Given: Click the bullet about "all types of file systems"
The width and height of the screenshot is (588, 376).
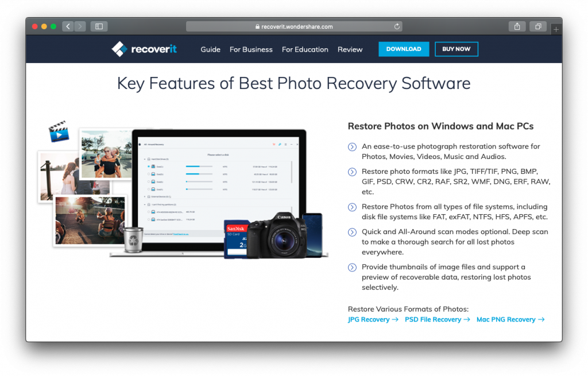Looking at the screenshot, I should click(455, 212).
